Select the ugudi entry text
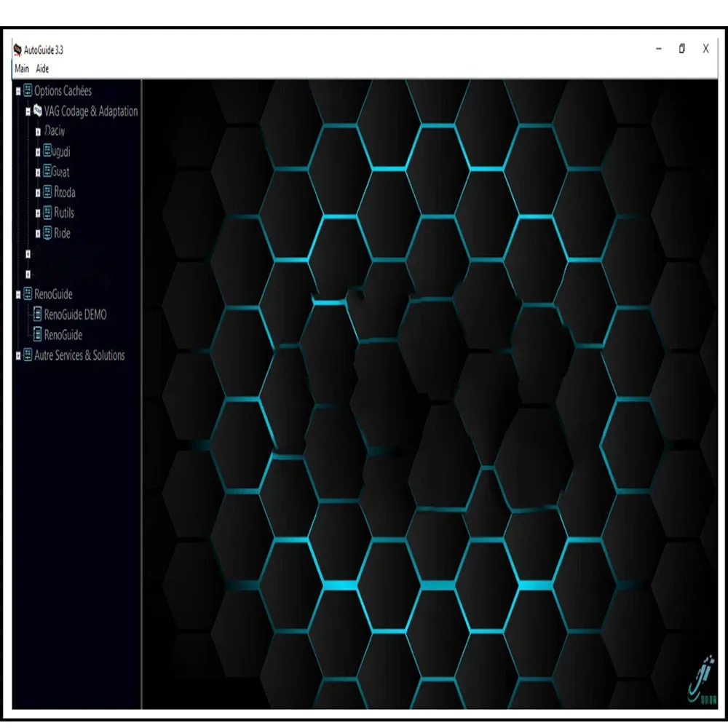Viewport: 728px width, 728px height. tap(61, 151)
